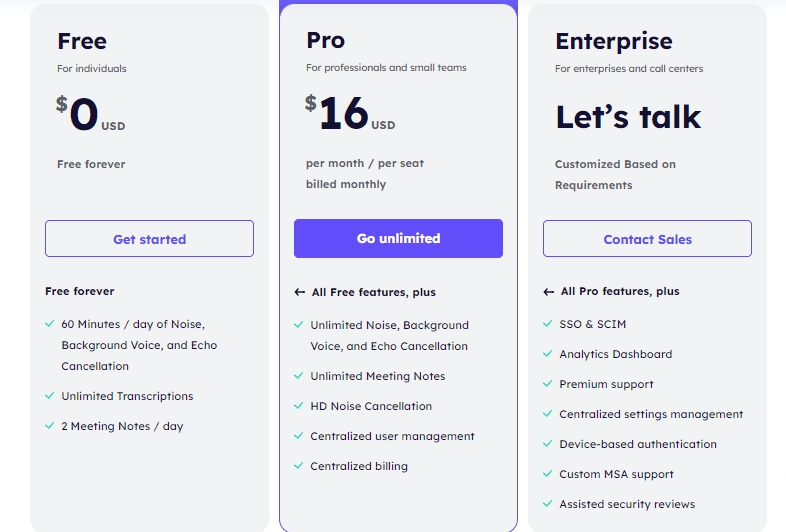Image resolution: width=786 pixels, height=532 pixels.
Task: Click checkmark next to Unlimited Transcriptions
Action: (50, 396)
